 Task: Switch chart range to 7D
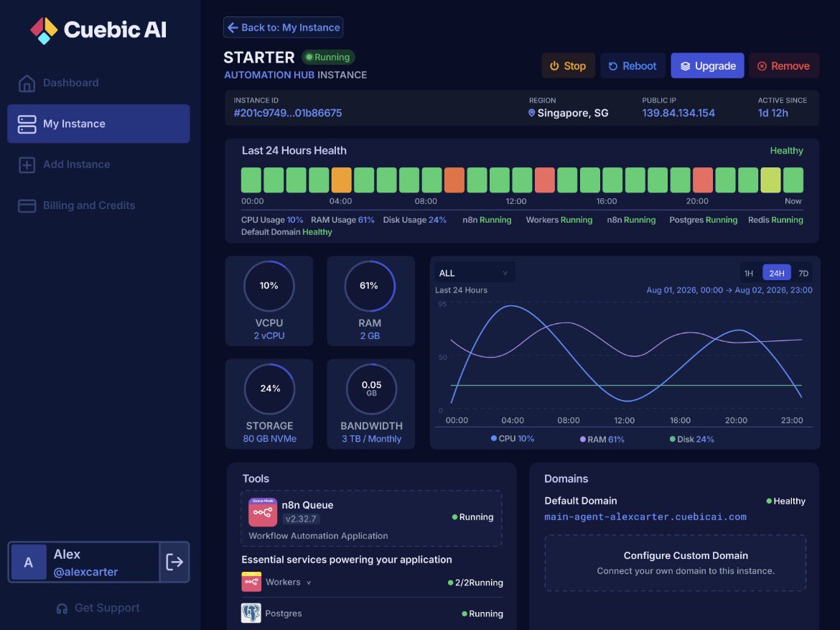[803, 273]
